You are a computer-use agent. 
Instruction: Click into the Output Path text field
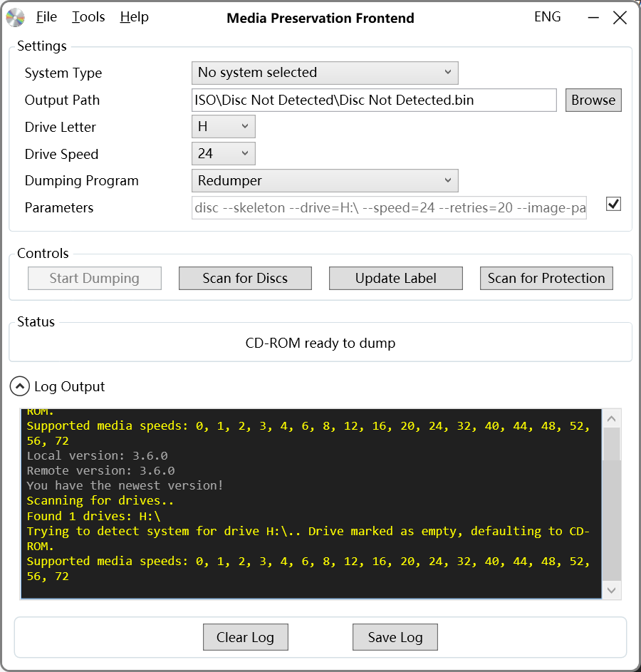(x=374, y=100)
